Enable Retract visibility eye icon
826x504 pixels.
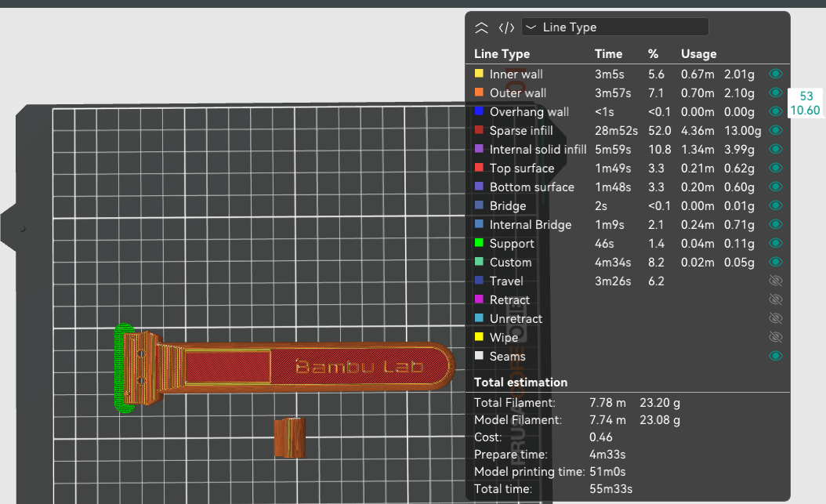pyautogui.click(x=776, y=299)
